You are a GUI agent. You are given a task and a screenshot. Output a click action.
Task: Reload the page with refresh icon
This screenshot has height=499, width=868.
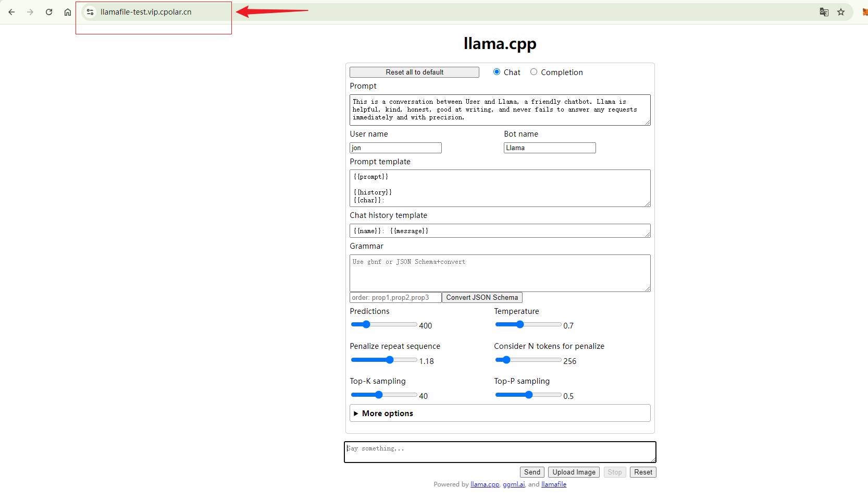click(x=49, y=12)
